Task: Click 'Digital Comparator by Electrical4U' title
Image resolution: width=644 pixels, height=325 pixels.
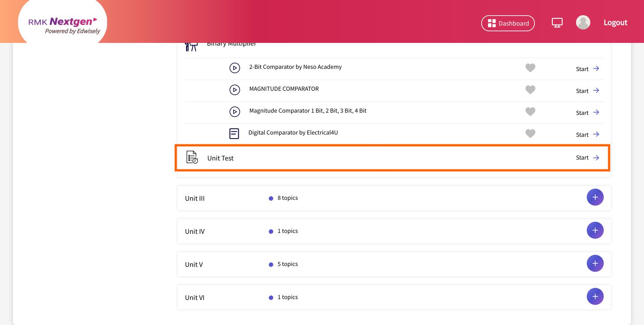Action: (x=293, y=133)
